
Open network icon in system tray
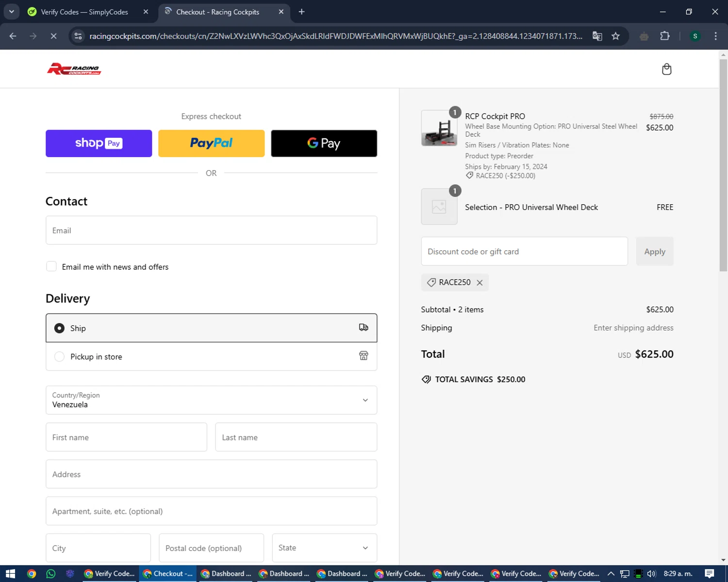pyautogui.click(x=625, y=574)
